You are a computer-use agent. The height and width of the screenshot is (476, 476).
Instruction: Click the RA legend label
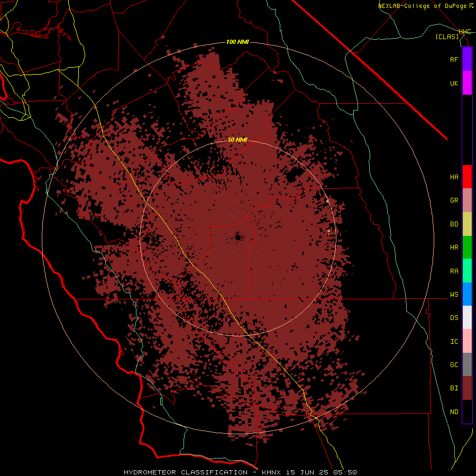click(454, 271)
